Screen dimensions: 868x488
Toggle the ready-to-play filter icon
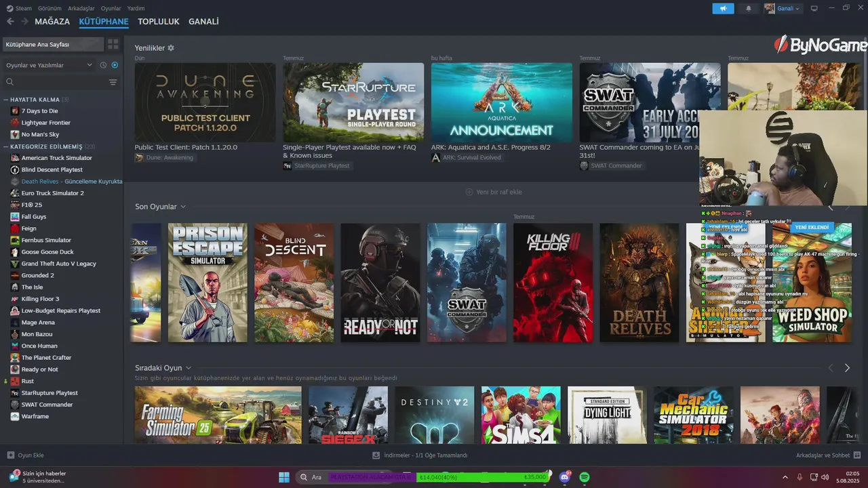point(115,65)
